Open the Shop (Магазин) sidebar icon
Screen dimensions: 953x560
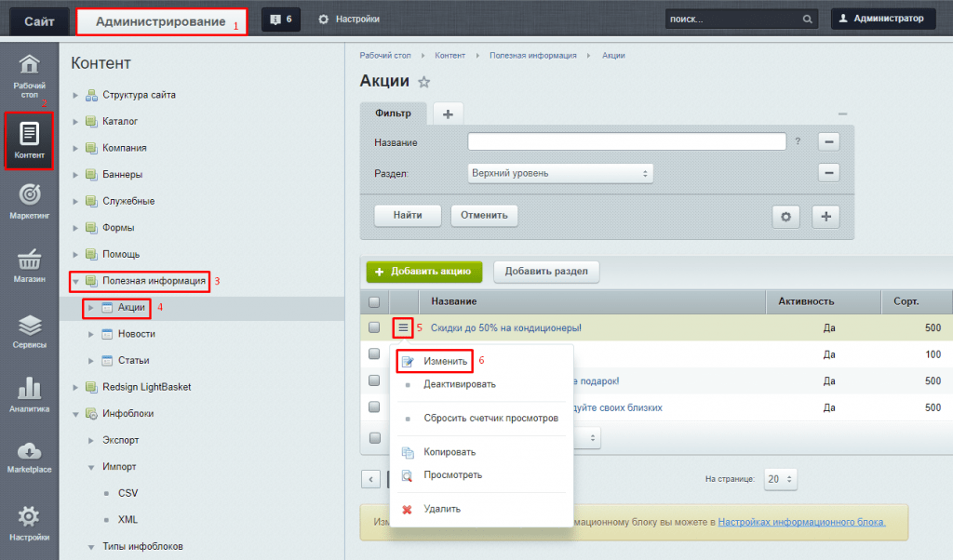click(x=29, y=266)
